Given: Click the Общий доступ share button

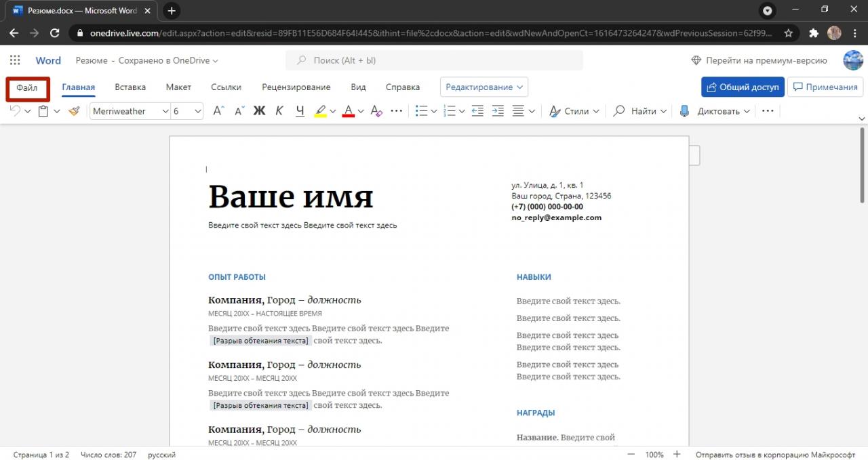Looking at the screenshot, I should [743, 87].
